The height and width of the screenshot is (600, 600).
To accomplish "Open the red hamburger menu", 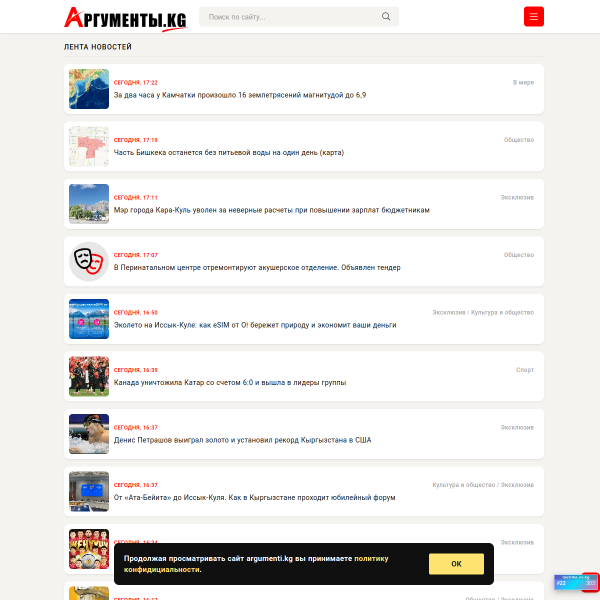I will point(533,16).
